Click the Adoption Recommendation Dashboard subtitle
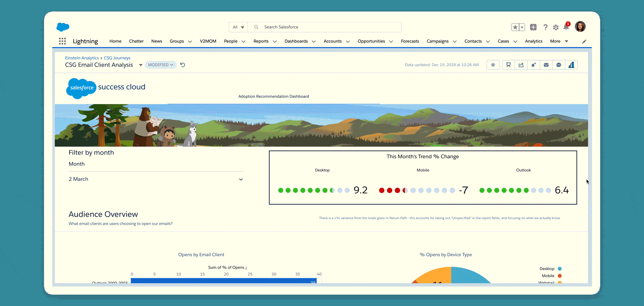This screenshot has height=306, width=644. (274, 96)
